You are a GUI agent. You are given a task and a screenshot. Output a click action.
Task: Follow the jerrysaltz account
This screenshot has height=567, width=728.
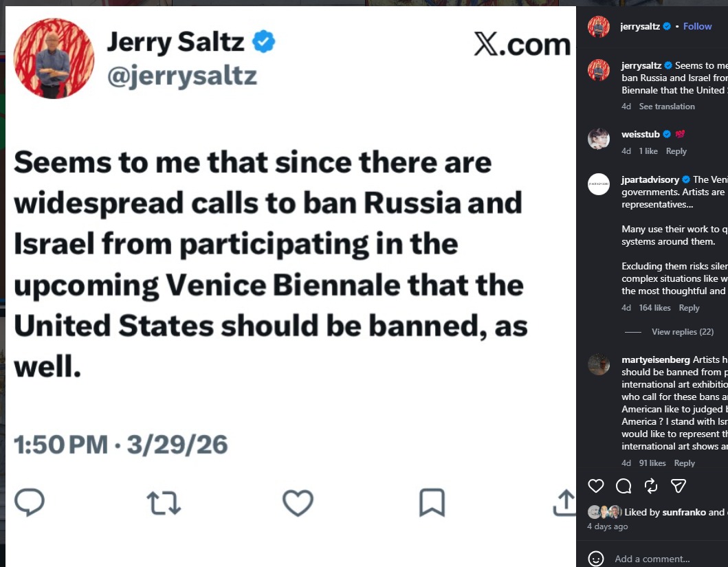pyautogui.click(x=697, y=26)
